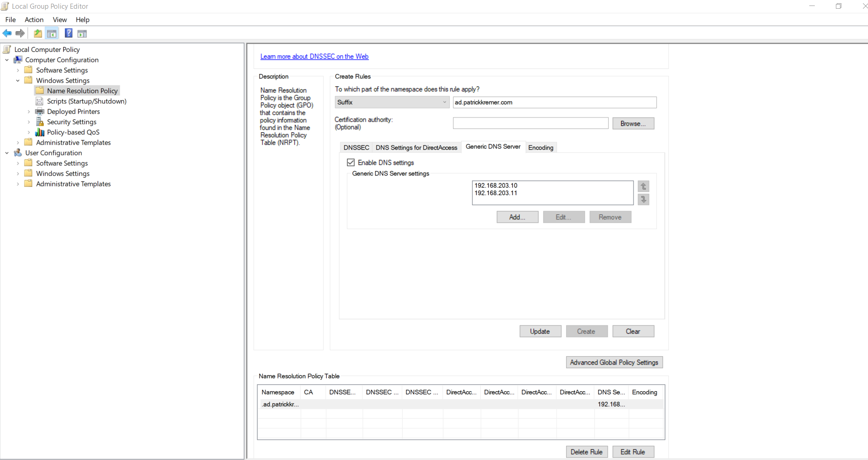Open the Suffix namespace dropdown
The height and width of the screenshot is (460, 868).
pos(444,102)
